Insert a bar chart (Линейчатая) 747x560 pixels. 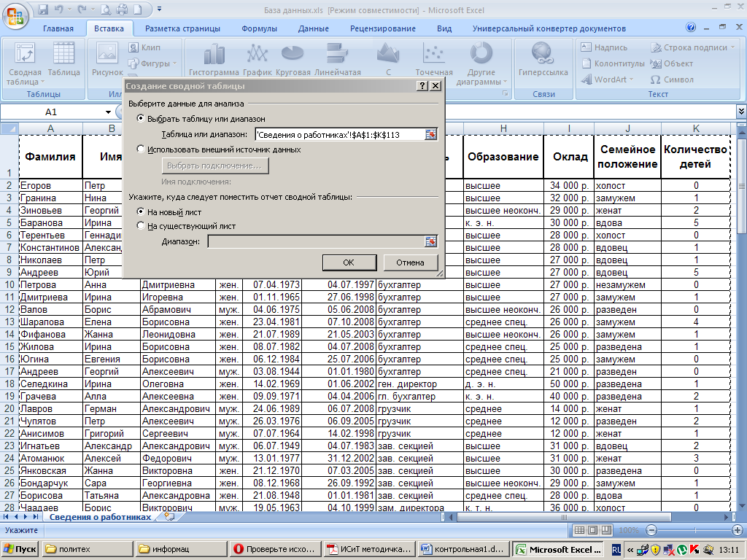point(337,60)
